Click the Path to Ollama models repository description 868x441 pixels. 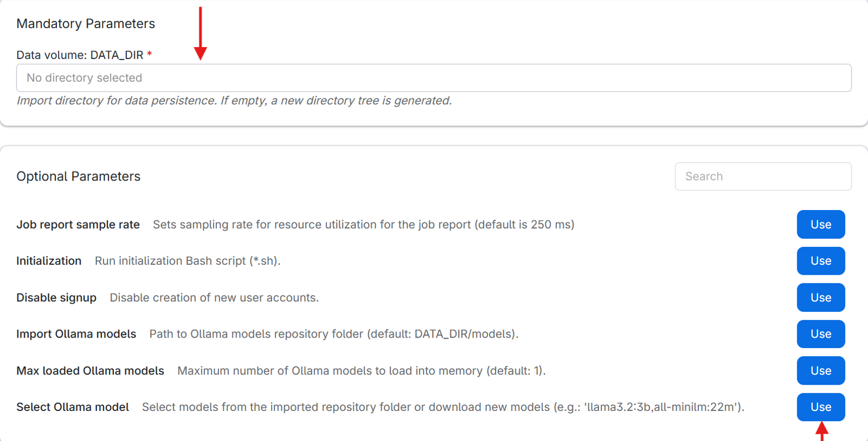pyautogui.click(x=334, y=334)
